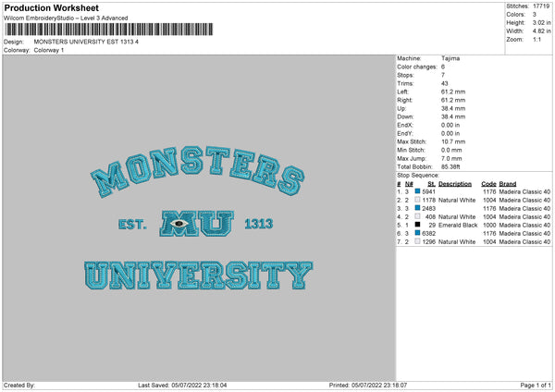Click the 'Last Saved: 05/07/2022 23:18:04' text
Image resolution: width=555 pixels, height=392 pixels.
(182, 385)
